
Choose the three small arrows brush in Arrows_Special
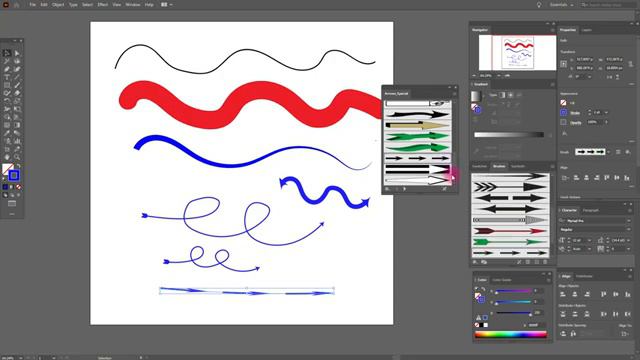click(x=417, y=158)
